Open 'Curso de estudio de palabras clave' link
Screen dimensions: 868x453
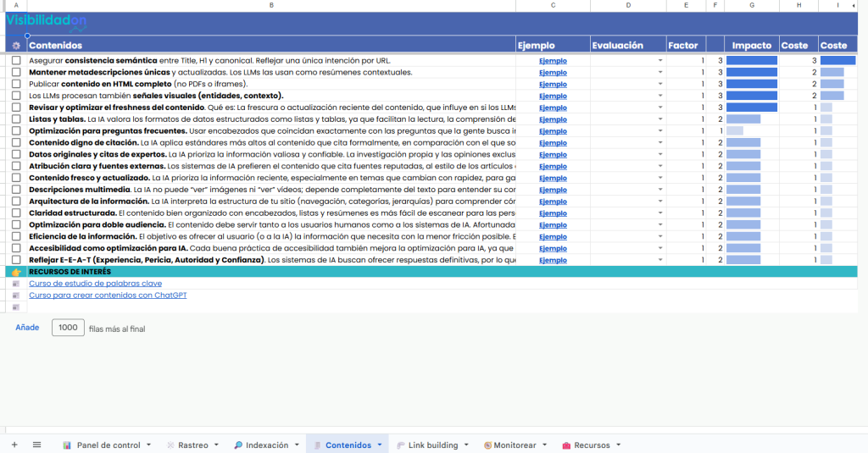tap(95, 284)
